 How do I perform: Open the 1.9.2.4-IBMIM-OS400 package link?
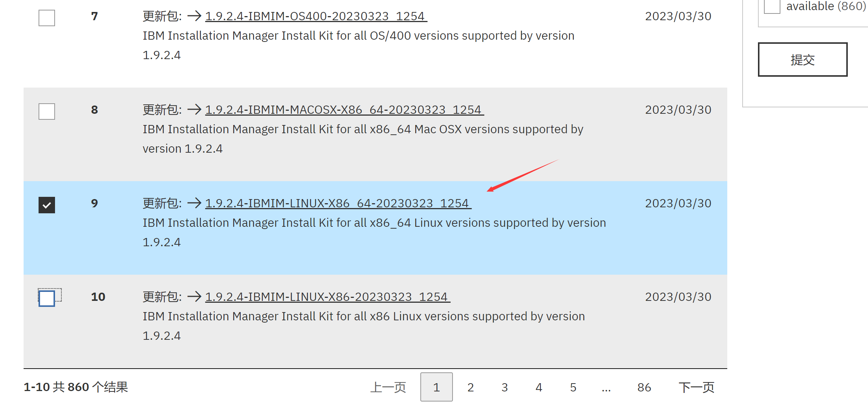click(x=316, y=16)
